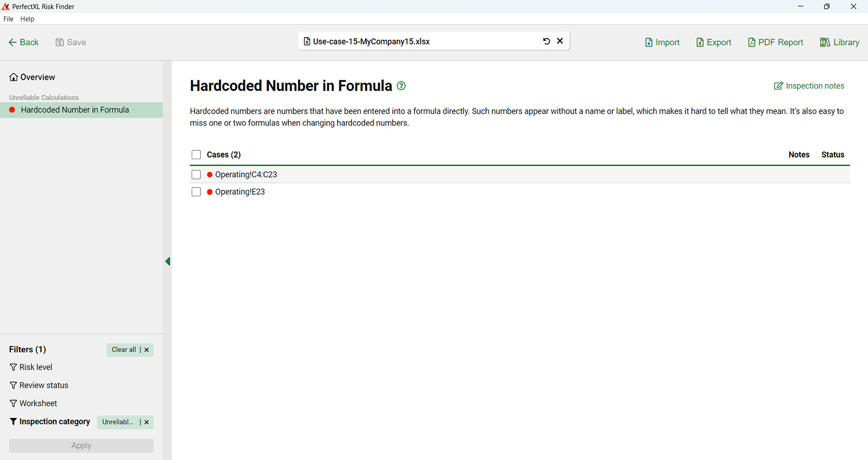Open help icon beside Hardcoded Number heading

pyautogui.click(x=401, y=86)
